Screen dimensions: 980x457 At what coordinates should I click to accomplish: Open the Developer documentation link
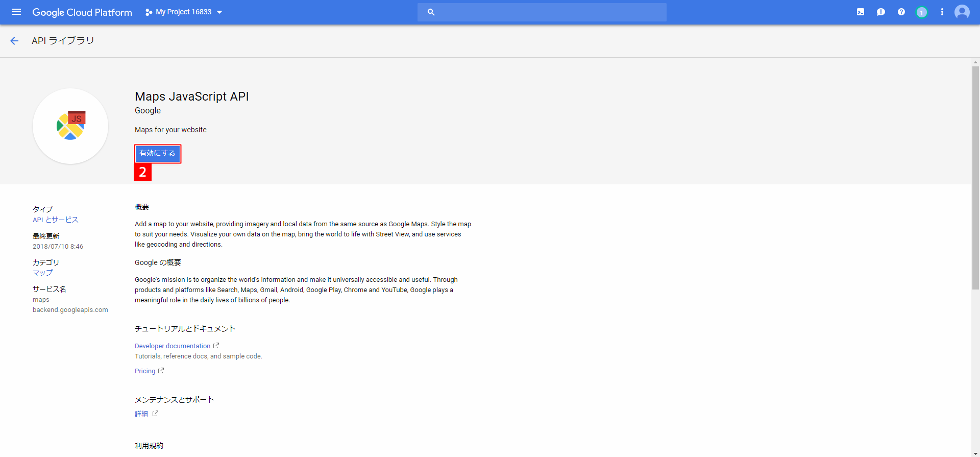[x=173, y=346]
